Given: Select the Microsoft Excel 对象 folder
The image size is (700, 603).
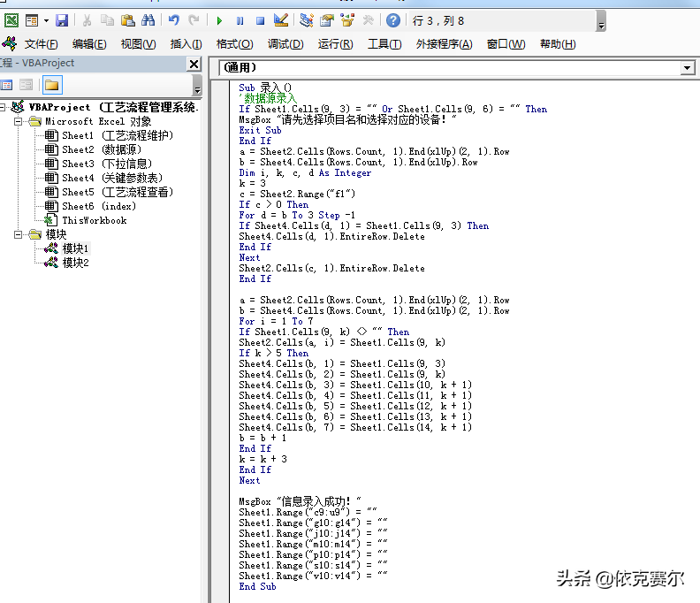Looking at the screenshot, I should click(98, 121).
